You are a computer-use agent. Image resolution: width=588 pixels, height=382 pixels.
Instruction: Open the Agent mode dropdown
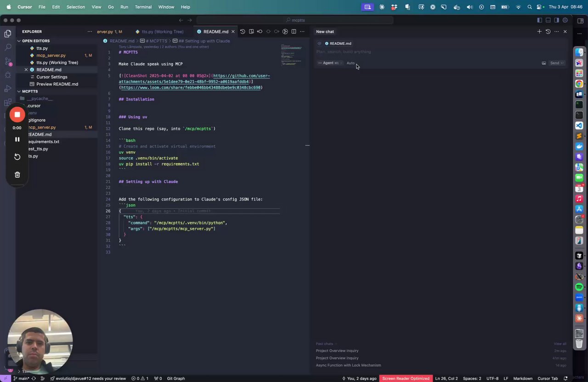click(330, 63)
